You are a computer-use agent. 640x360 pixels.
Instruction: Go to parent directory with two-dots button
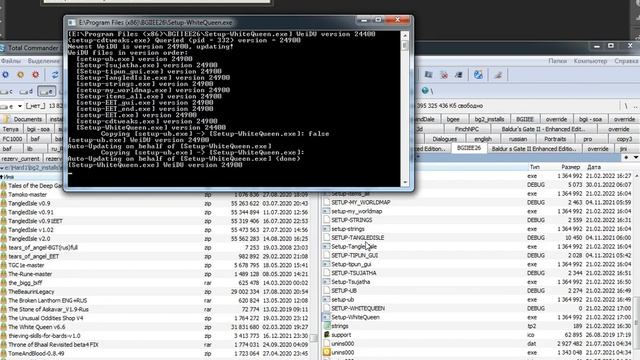(x=635, y=106)
